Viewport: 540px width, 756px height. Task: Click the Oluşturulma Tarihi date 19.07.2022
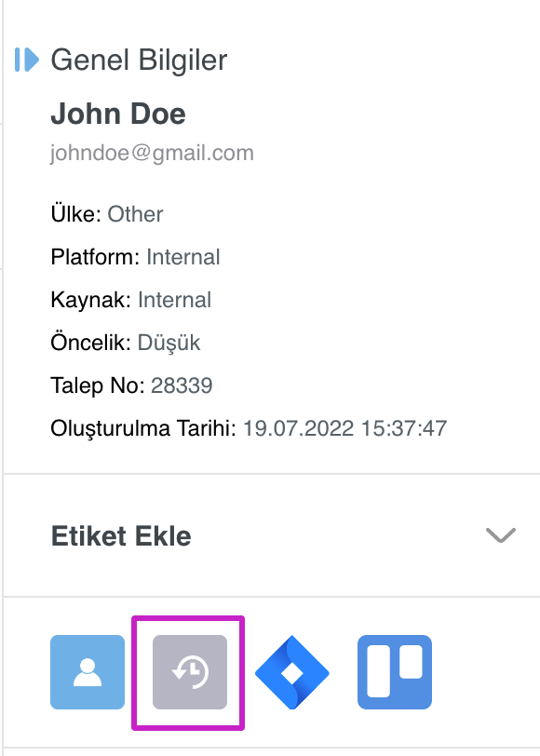click(299, 428)
